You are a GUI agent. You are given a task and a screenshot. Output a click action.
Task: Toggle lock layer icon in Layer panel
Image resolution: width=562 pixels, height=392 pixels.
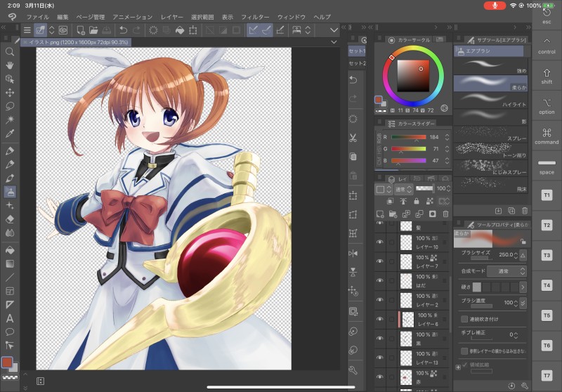click(x=416, y=202)
